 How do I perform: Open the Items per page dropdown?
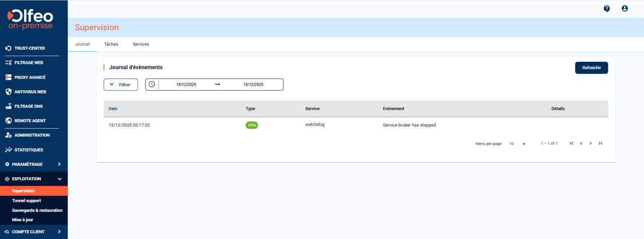pos(517,144)
